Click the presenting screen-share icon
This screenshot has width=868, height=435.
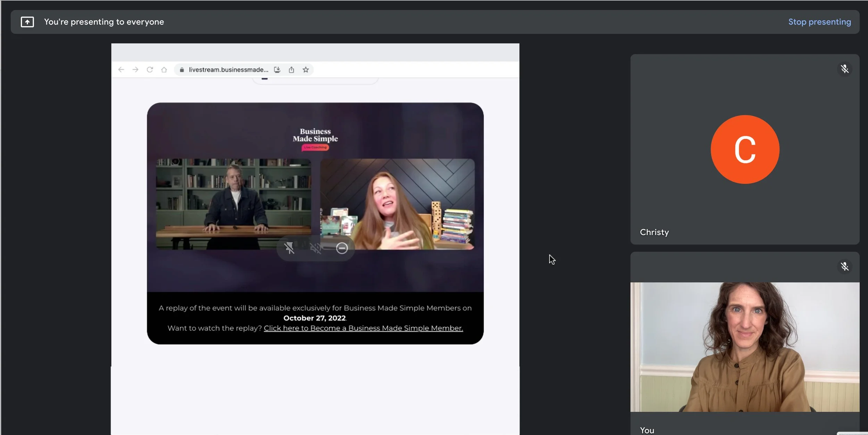click(27, 22)
